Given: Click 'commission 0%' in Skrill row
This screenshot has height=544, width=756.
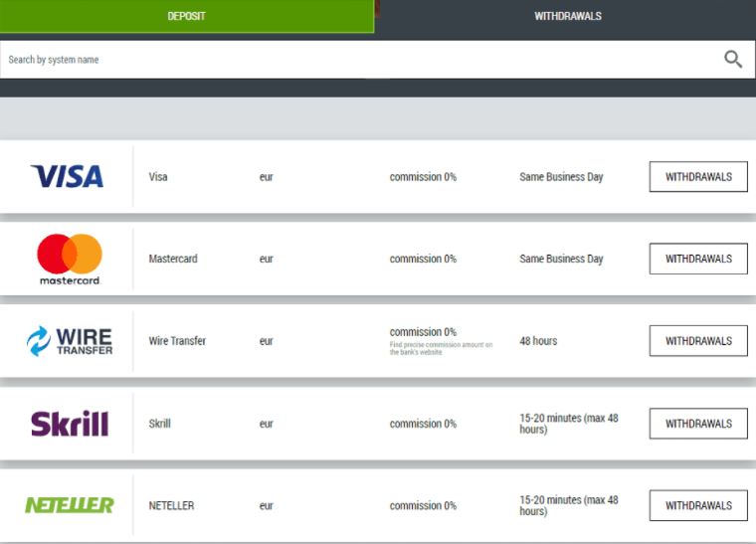Looking at the screenshot, I should coord(423,424).
